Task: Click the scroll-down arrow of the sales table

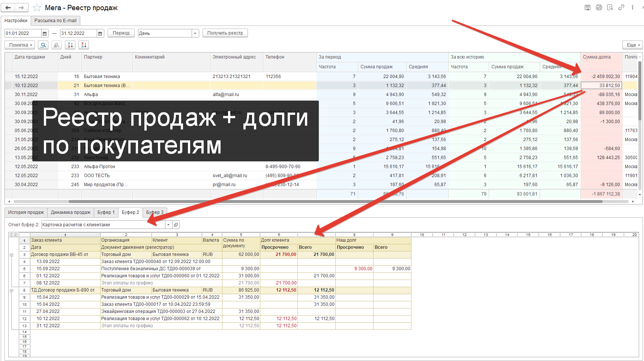Action: pyautogui.click(x=640, y=195)
